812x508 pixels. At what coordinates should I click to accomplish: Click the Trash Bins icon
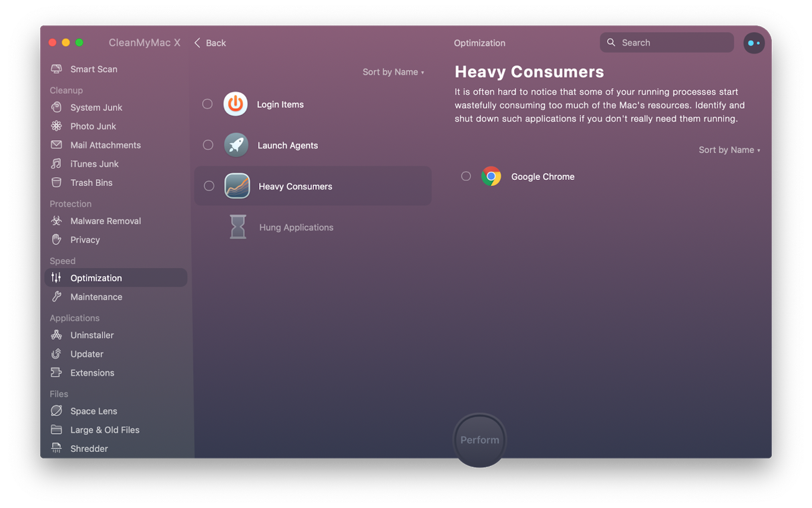[57, 182]
